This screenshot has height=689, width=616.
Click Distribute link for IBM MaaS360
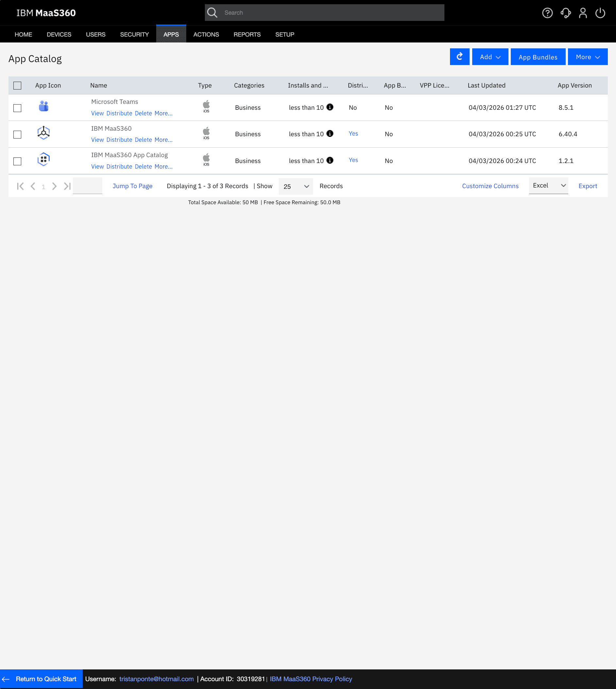119,140
